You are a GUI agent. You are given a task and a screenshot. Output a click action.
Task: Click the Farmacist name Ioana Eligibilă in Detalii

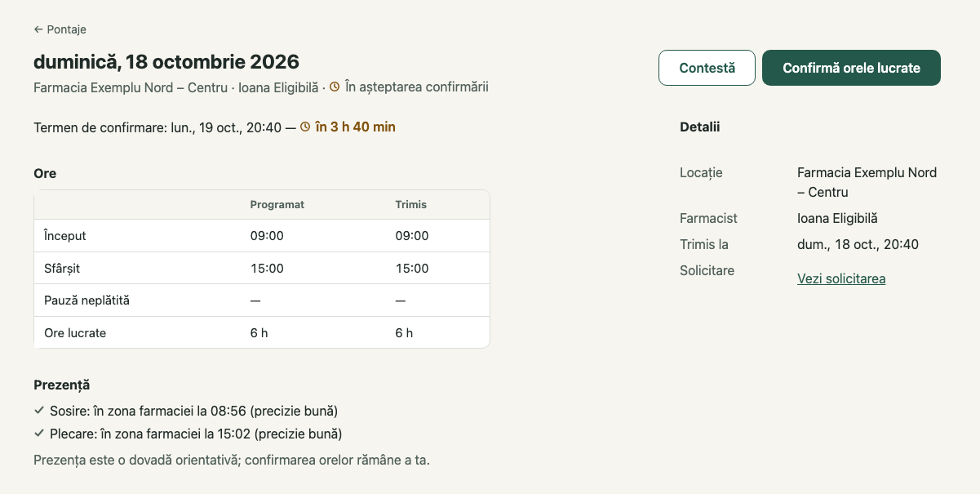(x=837, y=218)
